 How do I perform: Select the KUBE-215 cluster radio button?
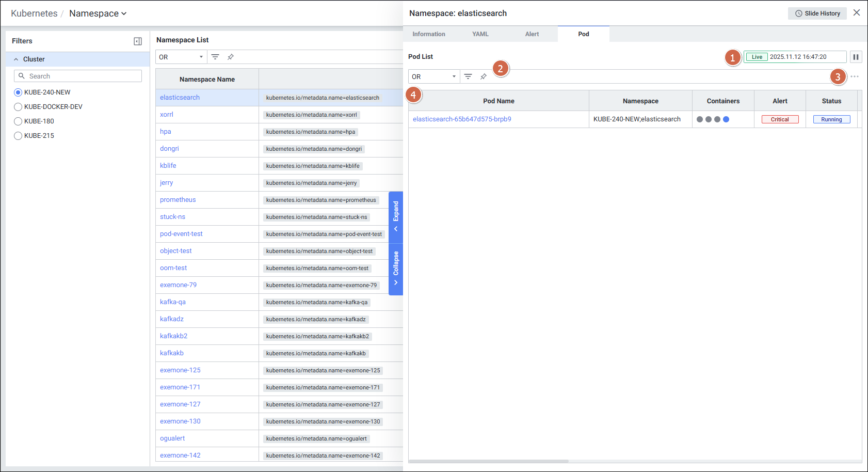coord(18,136)
